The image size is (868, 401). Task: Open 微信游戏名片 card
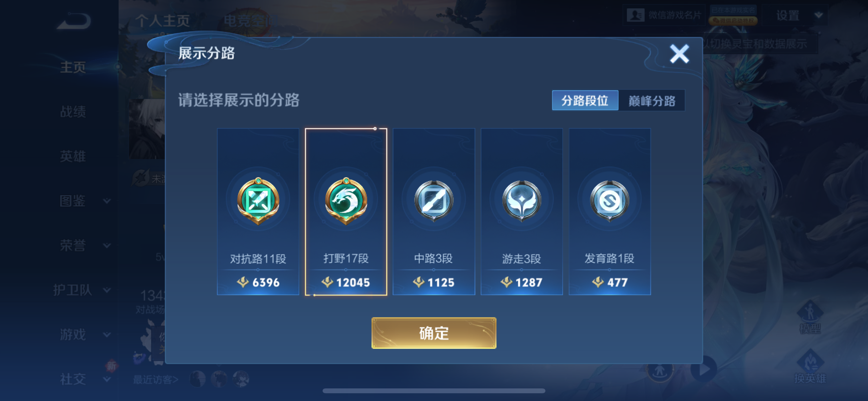point(664,15)
